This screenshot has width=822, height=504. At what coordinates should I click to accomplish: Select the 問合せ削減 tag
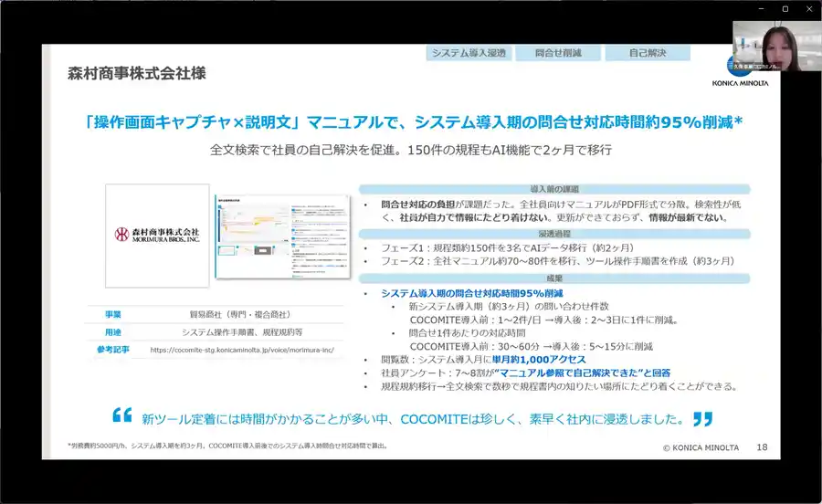557,54
